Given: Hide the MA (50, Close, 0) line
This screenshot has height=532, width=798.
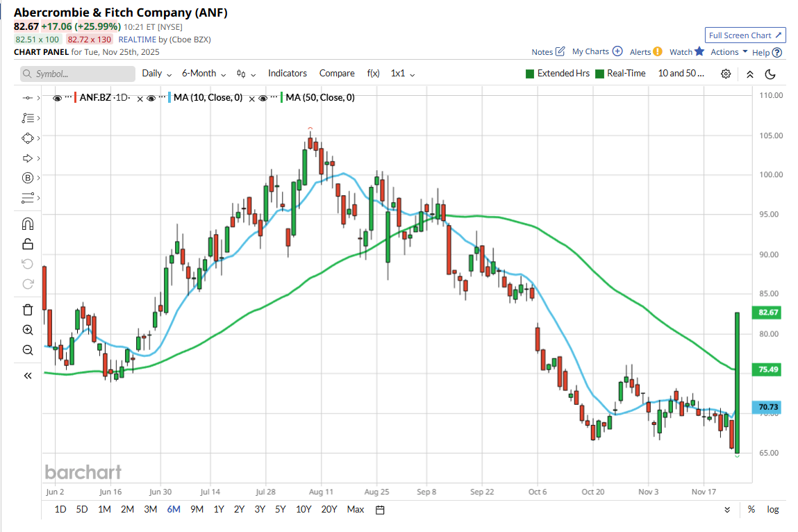Looking at the screenshot, I should [x=263, y=99].
